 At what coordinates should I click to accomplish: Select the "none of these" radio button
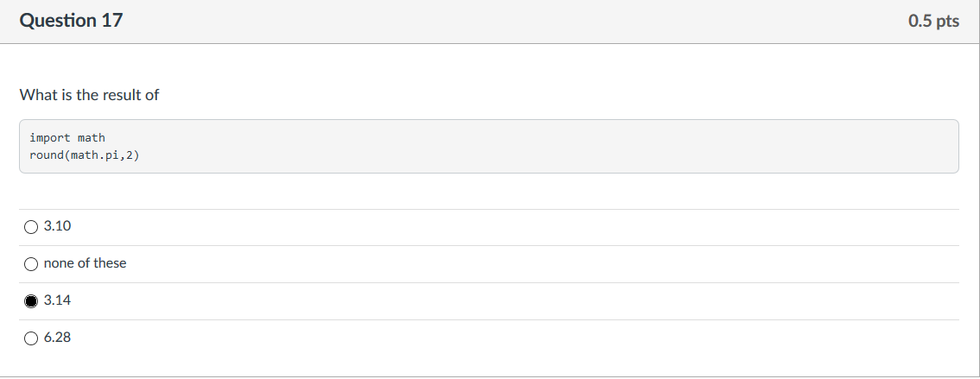point(30,264)
